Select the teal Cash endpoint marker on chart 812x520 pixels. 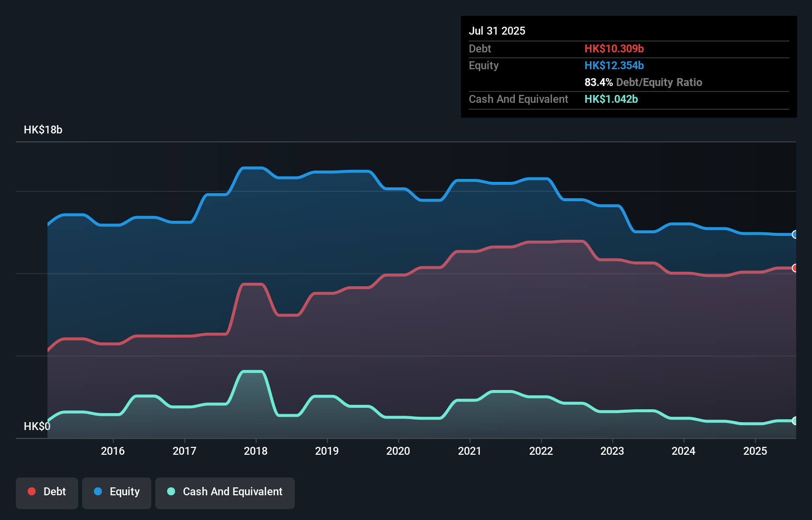tap(794, 422)
